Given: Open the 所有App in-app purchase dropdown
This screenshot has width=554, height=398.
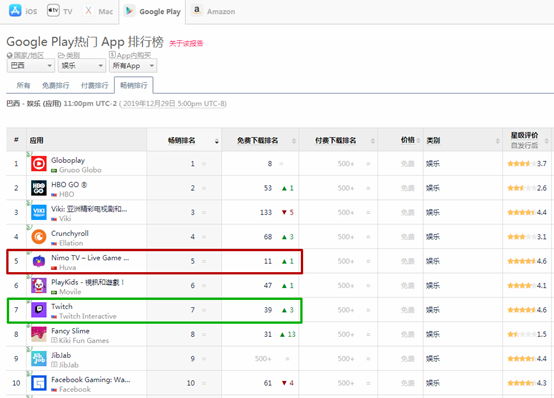Looking at the screenshot, I should (133, 66).
